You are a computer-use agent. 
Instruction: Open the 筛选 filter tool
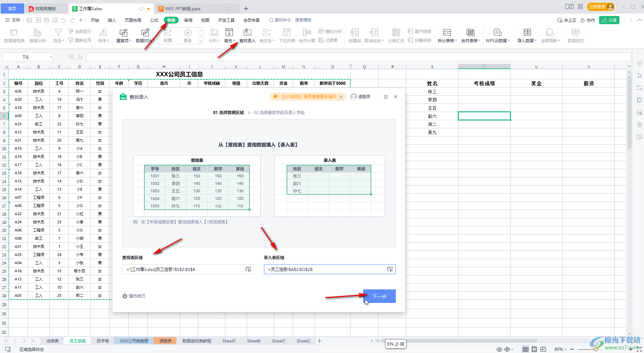58,36
